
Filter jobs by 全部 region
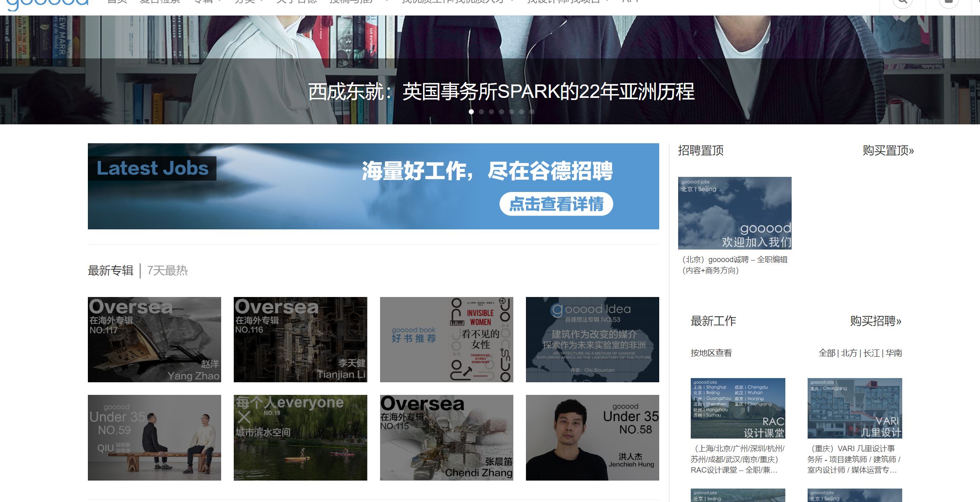point(827,353)
